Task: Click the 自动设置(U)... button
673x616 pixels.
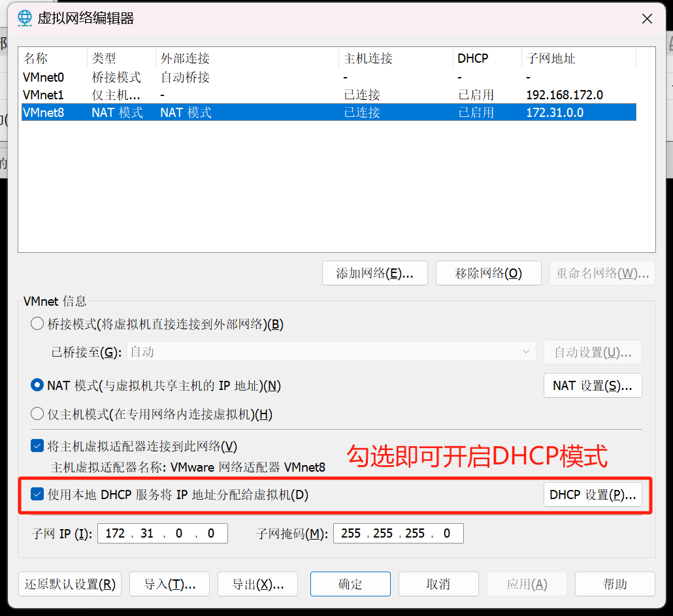Action: [x=593, y=352]
